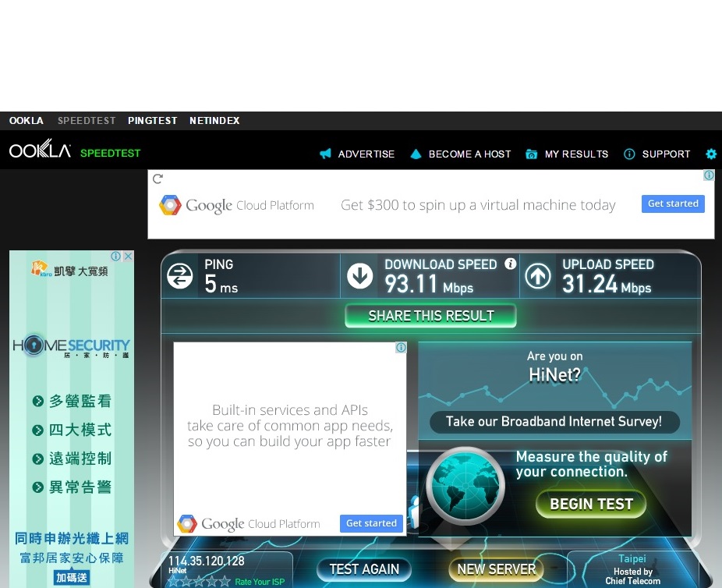Viewport: 722px width, 588px height.
Task: Click the 5 ms ping value
Action: 221,284
